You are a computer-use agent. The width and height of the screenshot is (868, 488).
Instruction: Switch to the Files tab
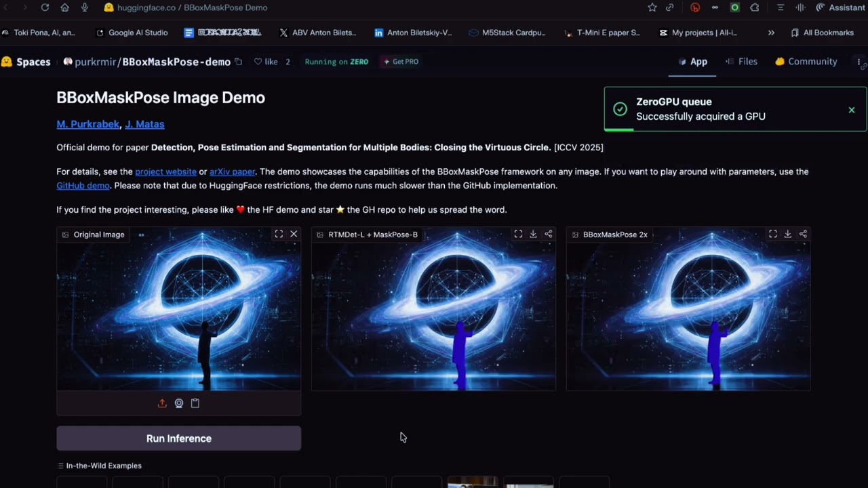[741, 62]
